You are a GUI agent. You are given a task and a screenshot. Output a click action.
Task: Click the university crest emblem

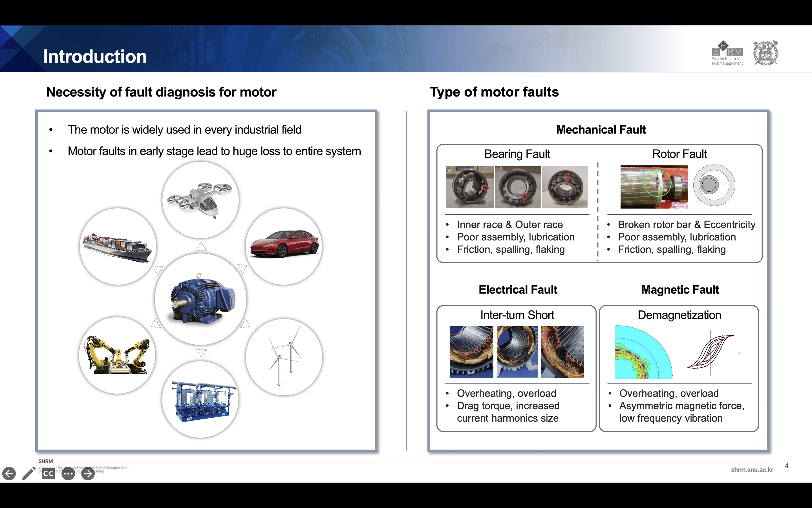click(765, 53)
